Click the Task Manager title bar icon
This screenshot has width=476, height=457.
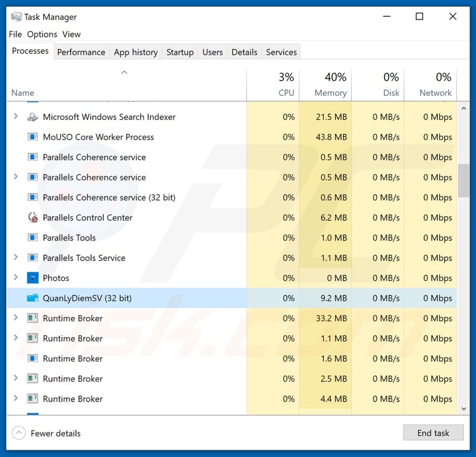click(x=16, y=17)
